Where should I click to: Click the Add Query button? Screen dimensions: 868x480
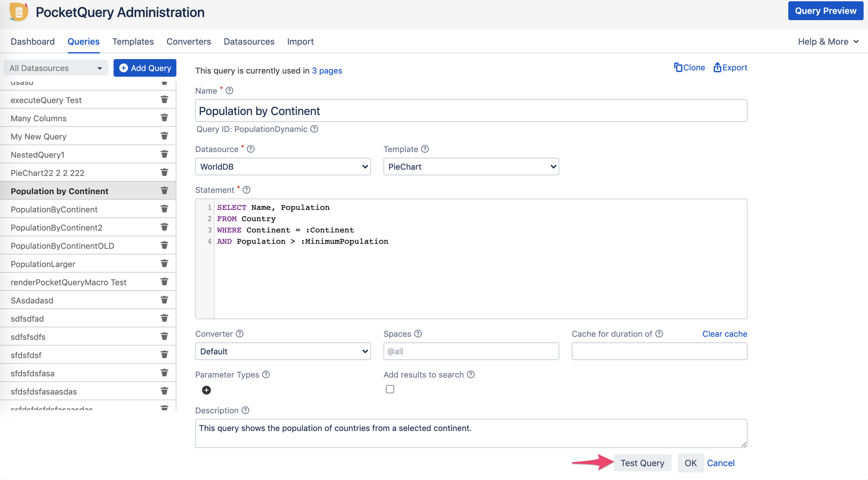(x=145, y=68)
